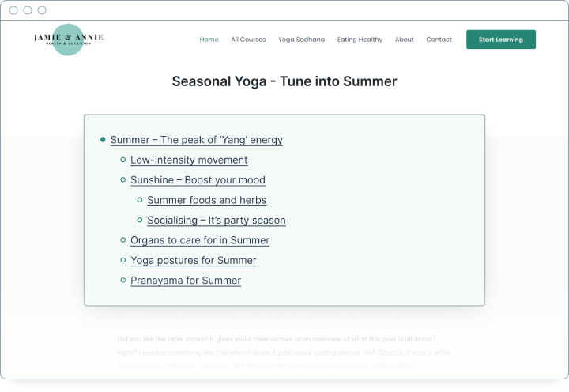Go to All Courses page

[x=248, y=40]
